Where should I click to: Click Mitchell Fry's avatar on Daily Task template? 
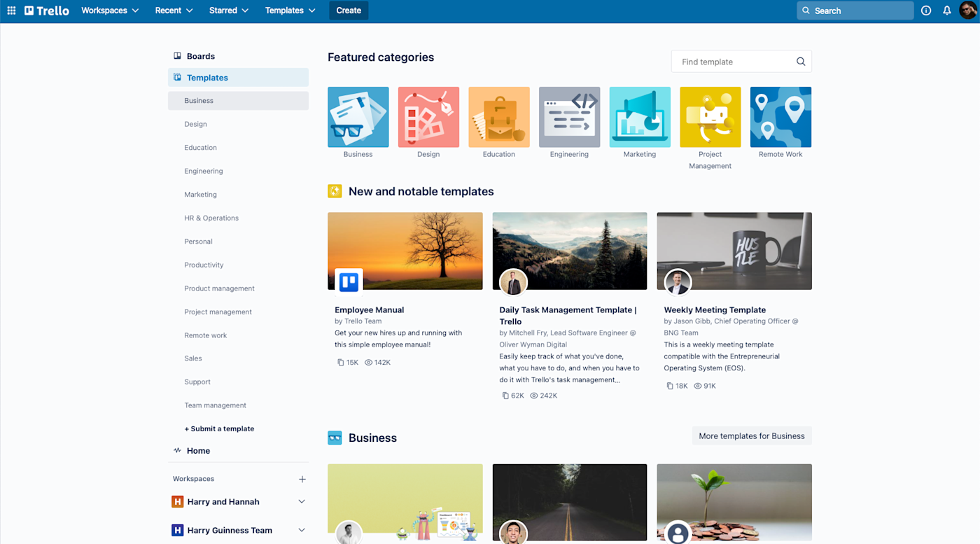pos(513,282)
